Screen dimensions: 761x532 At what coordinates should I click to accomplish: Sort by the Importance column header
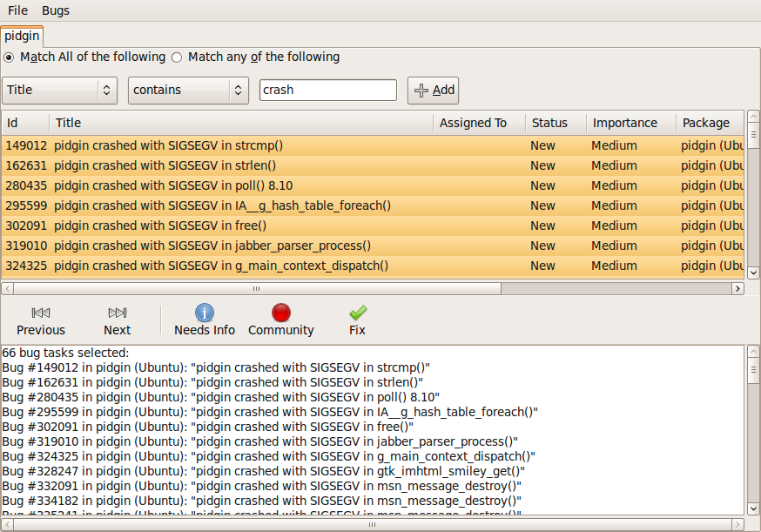click(631, 123)
